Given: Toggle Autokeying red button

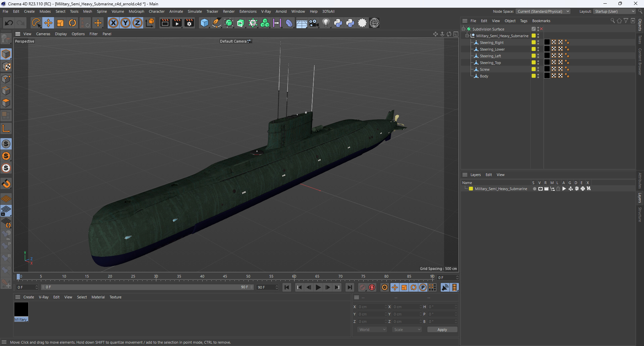Looking at the screenshot, I should (x=372, y=287).
